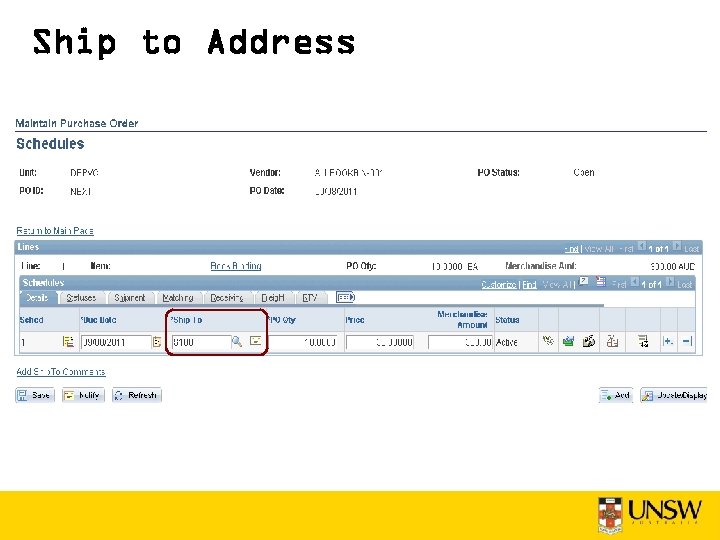Click the green schedule action icon
The width and height of the screenshot is (720, 540).
point(568,341)
